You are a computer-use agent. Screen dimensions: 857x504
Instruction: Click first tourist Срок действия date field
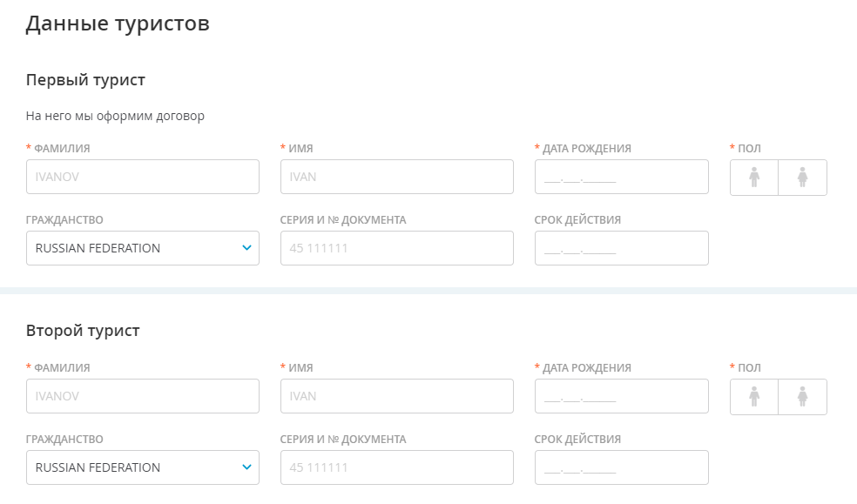tap(622, 248)
